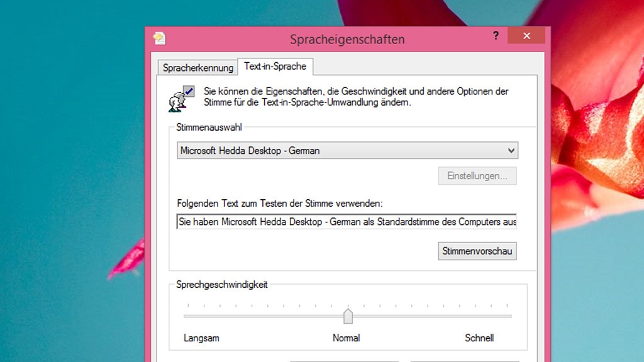The height and width of the screenshot is (362, 644).
Task: Click the Stimmenauswahl group label
Action: click(x=209, y=127)
